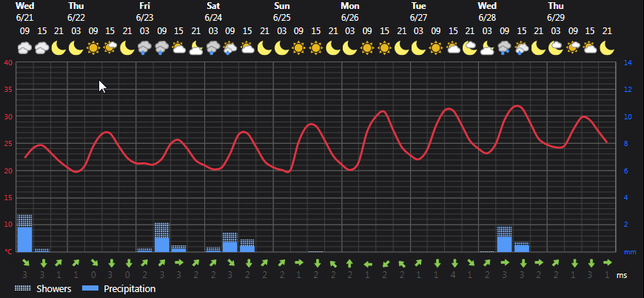
Task: Click the cloudy icon for Wed 6/21 15
Action: (x=42, y=48)
